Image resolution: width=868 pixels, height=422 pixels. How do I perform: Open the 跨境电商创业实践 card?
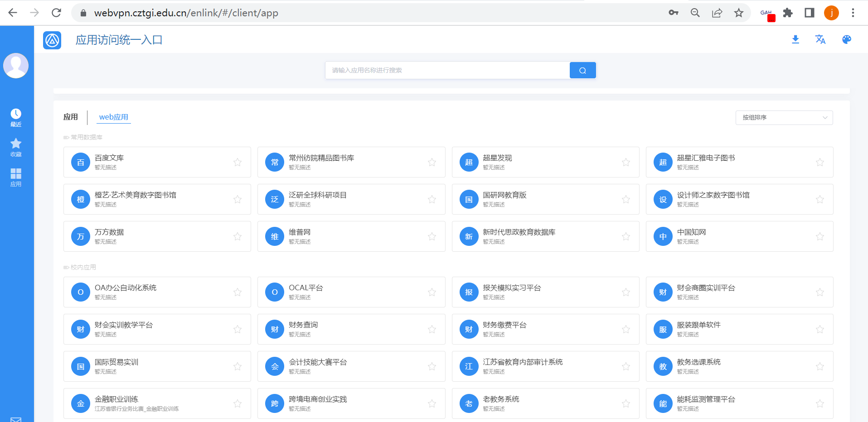[x=351, y=403]
